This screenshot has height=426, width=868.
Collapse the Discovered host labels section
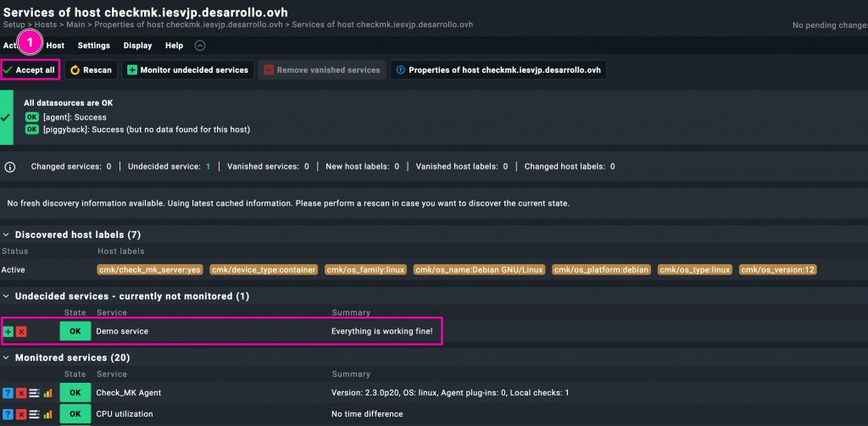(7, 235)
